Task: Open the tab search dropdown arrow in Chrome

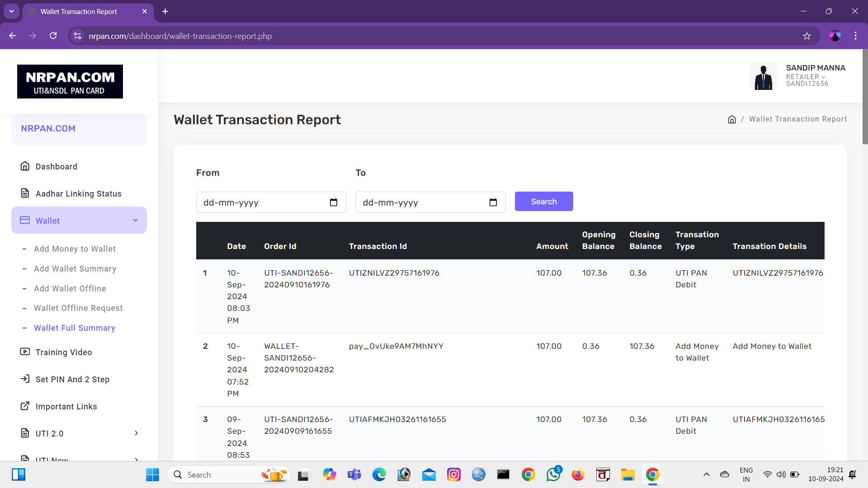Action: [x=11, y=11]
